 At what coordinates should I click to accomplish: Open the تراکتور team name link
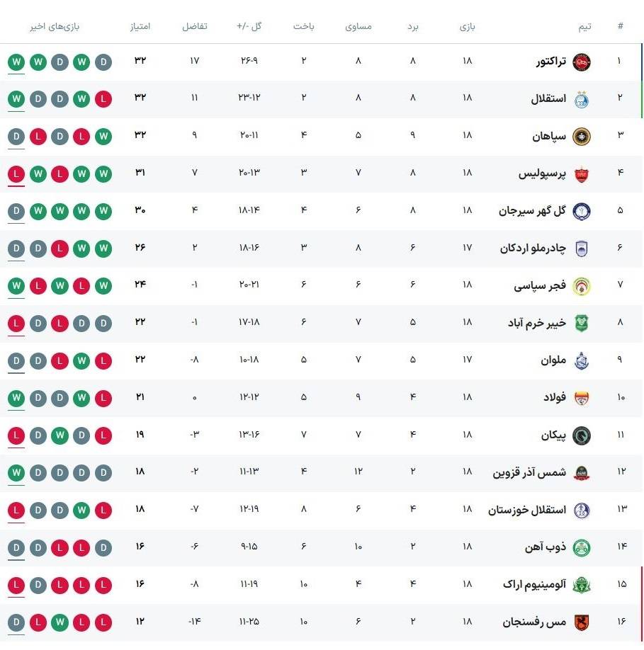point(551,62)
